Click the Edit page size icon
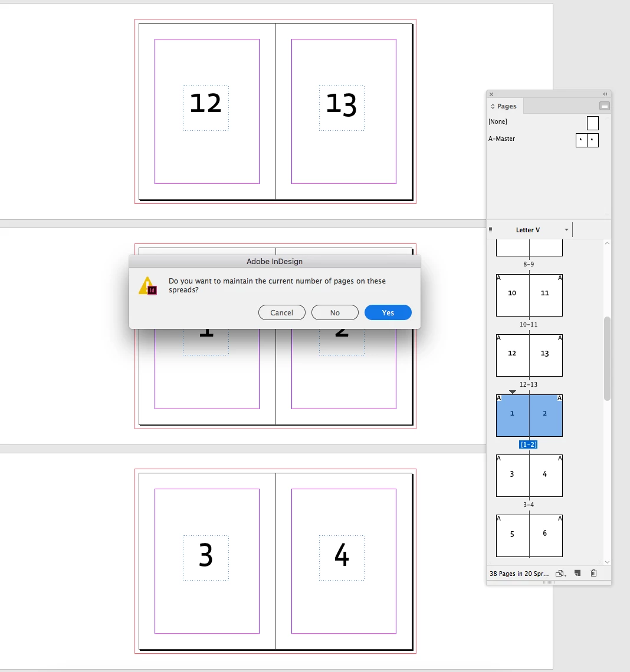The image size is (630, 672). pos(560,574)
